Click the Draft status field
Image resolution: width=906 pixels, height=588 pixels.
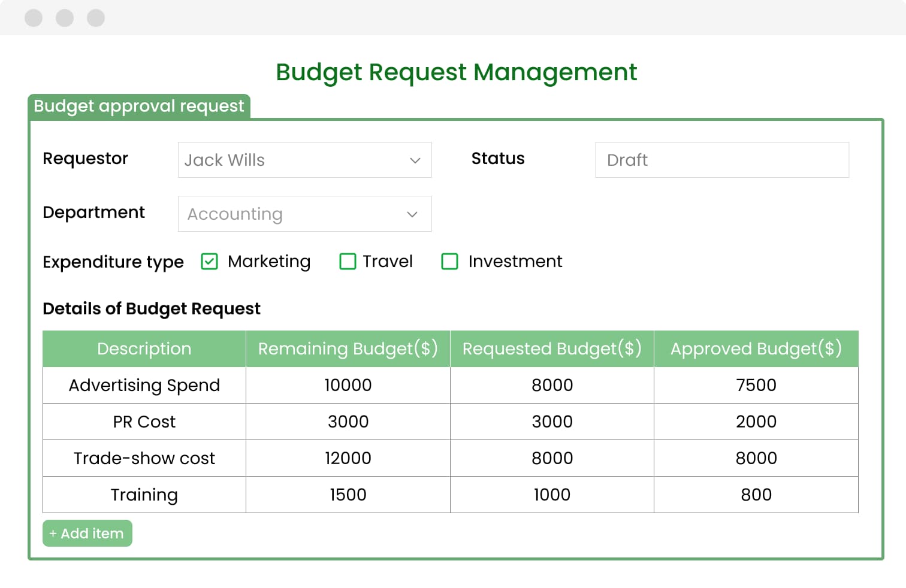tap(721, 160)
